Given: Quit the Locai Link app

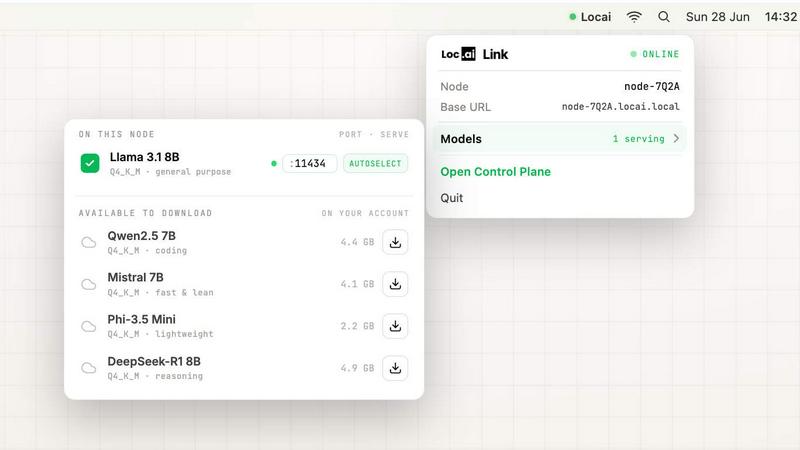Looking at the screenshot, I should point(452,198).
